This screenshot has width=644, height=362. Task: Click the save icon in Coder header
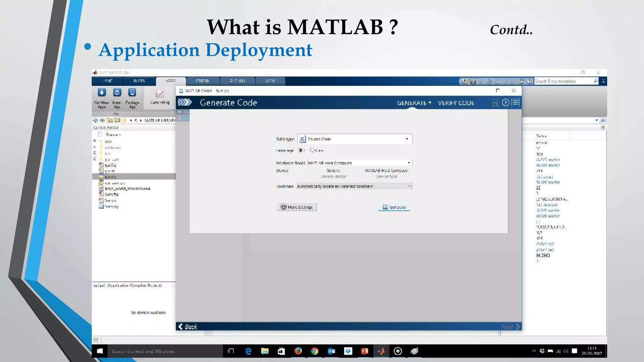[x=495, y=103]
